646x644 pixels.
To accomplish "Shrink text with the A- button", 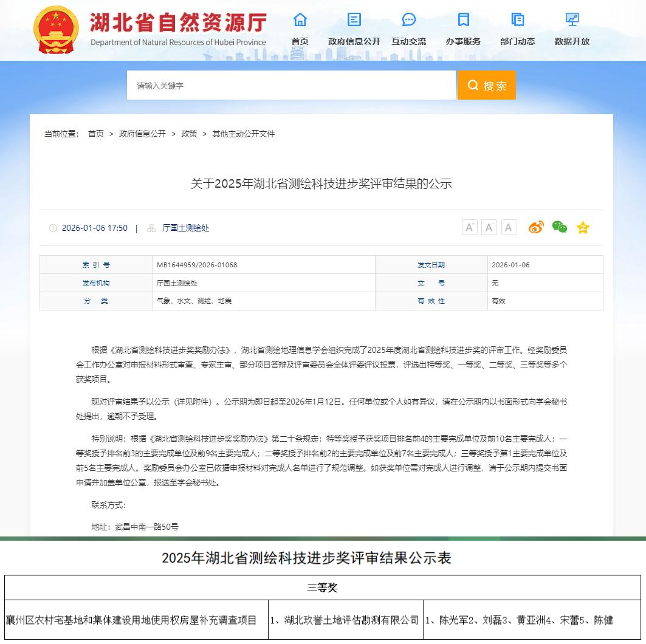I will (489, 227).
